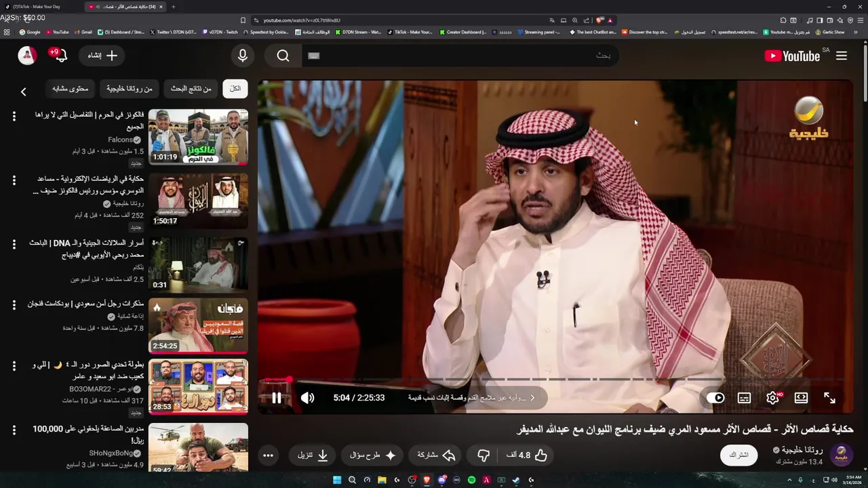This screenshot has width=868, height=488.
Task: Click the تنزيل download button
Action: (x=313, y=455)
